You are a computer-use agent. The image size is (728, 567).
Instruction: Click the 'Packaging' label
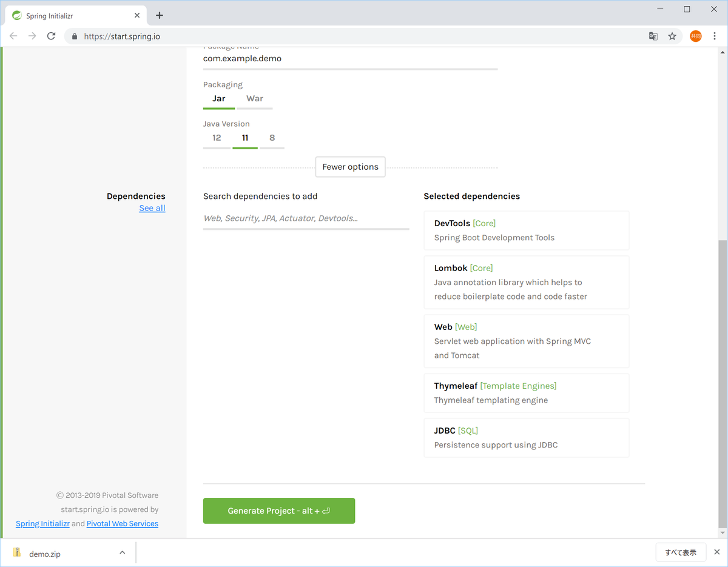pyautogui.click(x=223, y=85)
